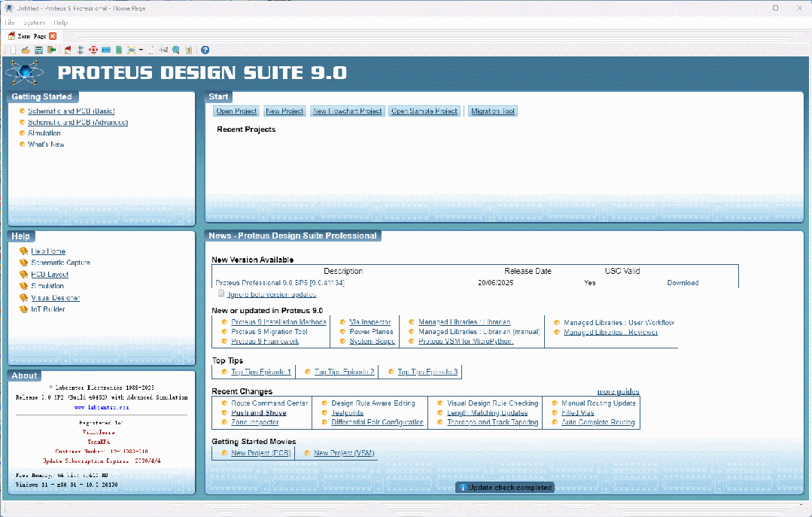
Task: Open Managed Libraries : Reviewer link
Action: point(610,332)
